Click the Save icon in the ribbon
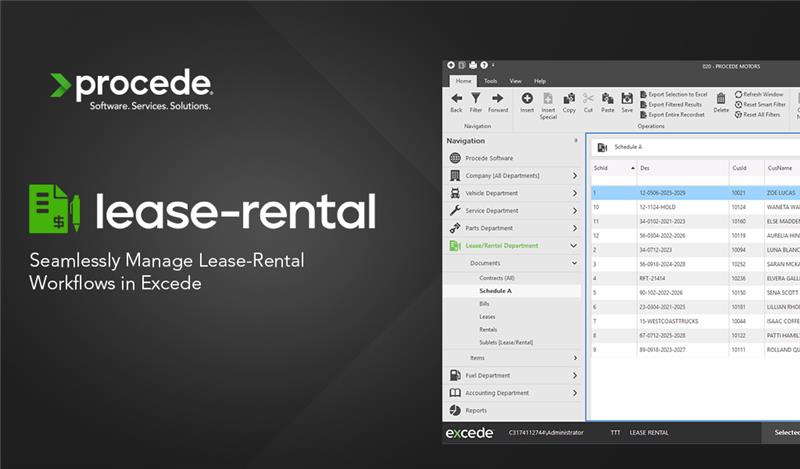800x469 pixels. (627, 98)
